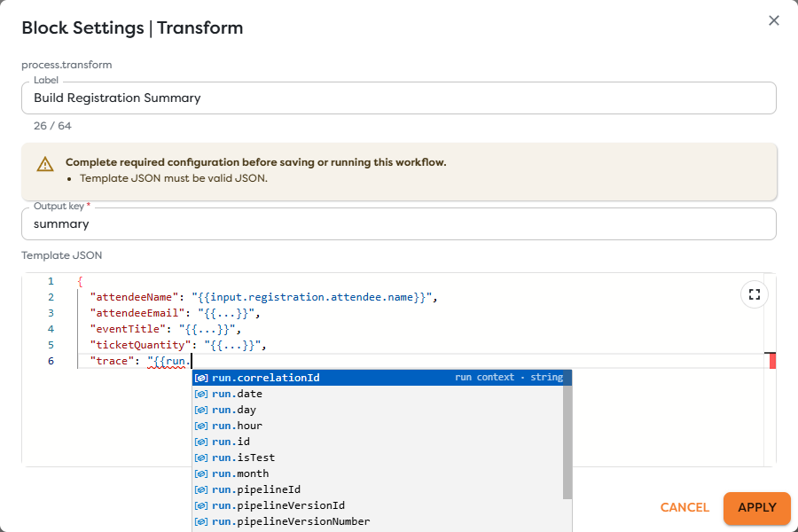This screenshot has width=798, height=532.
Task: Click the underlined {{run. text
Action: pyautogui.click(x=169, y=362)
